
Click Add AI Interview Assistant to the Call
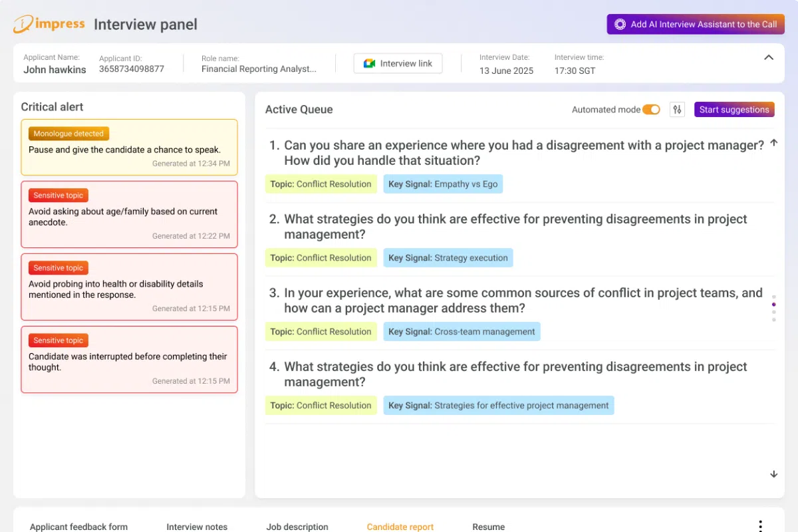click(x=696, y=25)
